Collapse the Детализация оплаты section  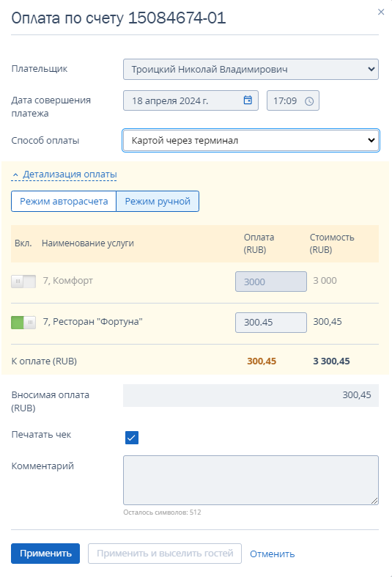70,174
